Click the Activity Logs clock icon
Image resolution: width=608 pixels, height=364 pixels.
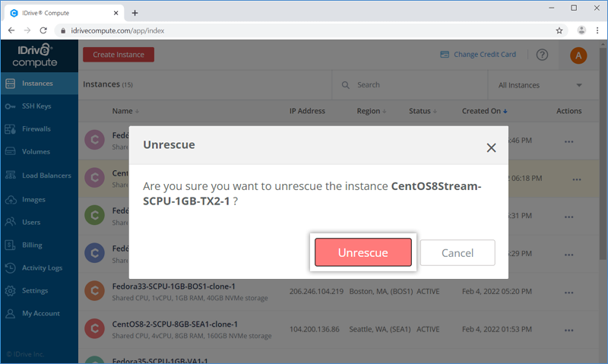point(11,267)
